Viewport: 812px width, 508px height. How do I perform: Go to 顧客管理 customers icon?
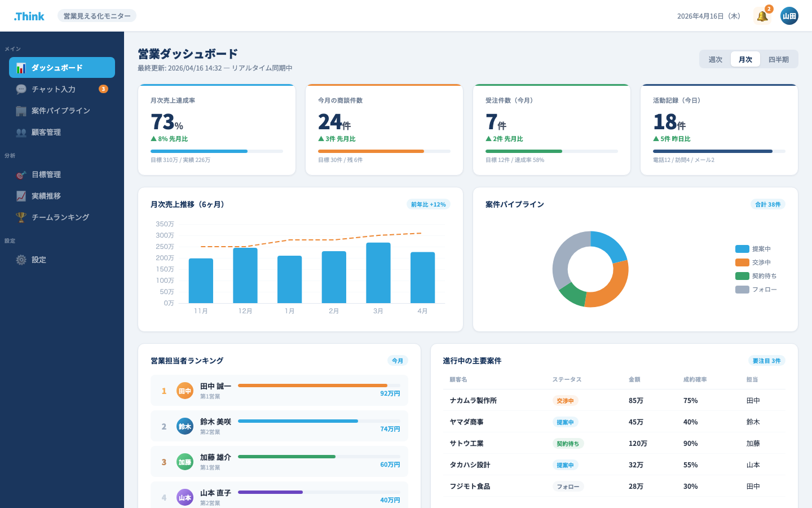pyautogui.click(x=21, y=132)
